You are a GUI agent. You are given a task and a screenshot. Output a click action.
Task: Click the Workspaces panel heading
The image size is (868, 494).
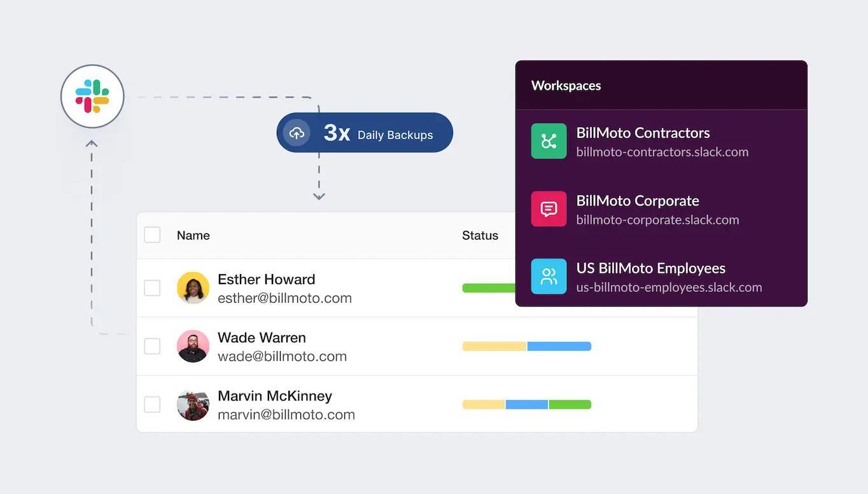point(566,86)
